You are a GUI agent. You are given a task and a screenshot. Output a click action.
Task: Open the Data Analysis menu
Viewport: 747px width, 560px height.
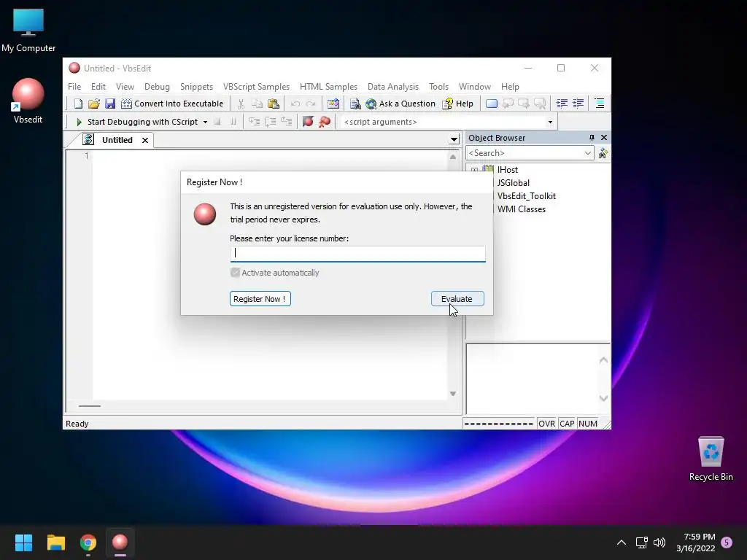tap(393, 87)
